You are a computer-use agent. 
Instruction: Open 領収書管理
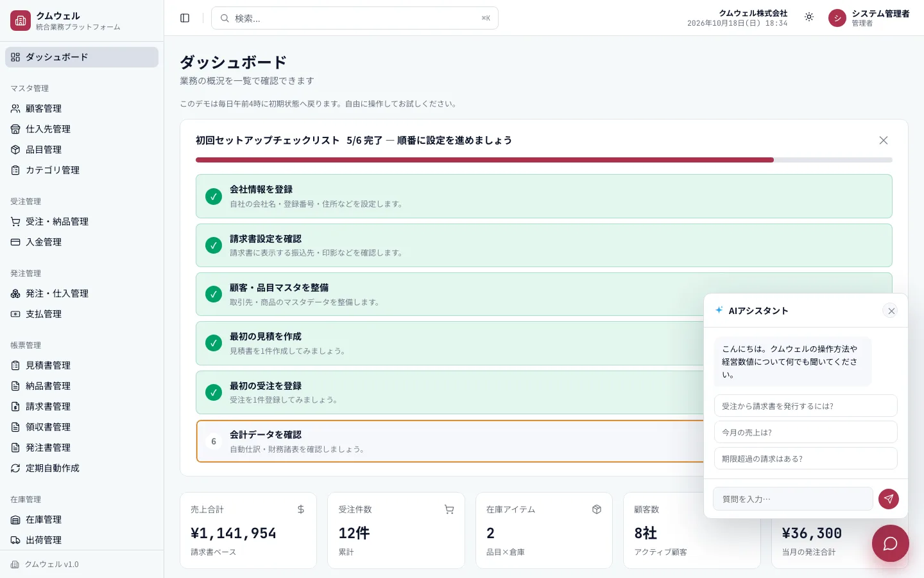[81, 427]
